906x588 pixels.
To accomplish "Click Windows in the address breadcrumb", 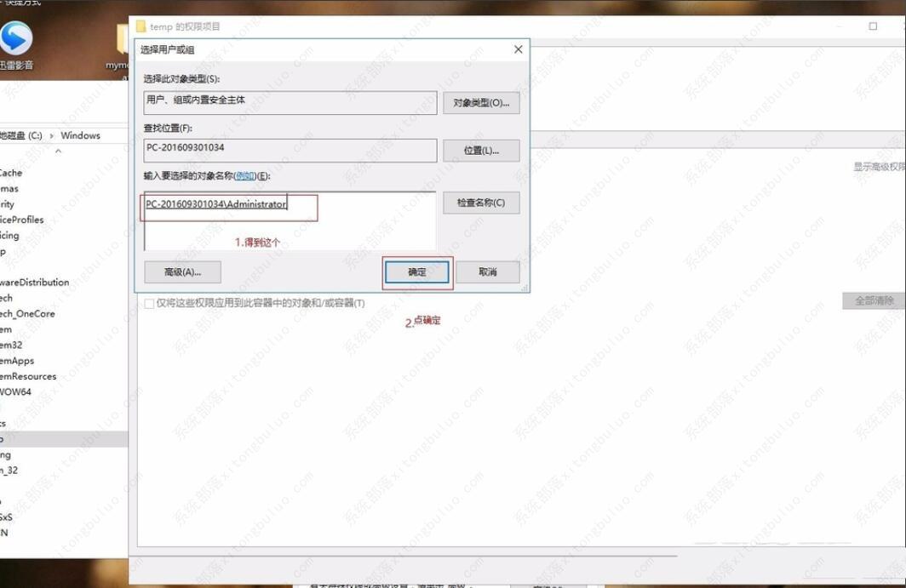I will 82,134.
